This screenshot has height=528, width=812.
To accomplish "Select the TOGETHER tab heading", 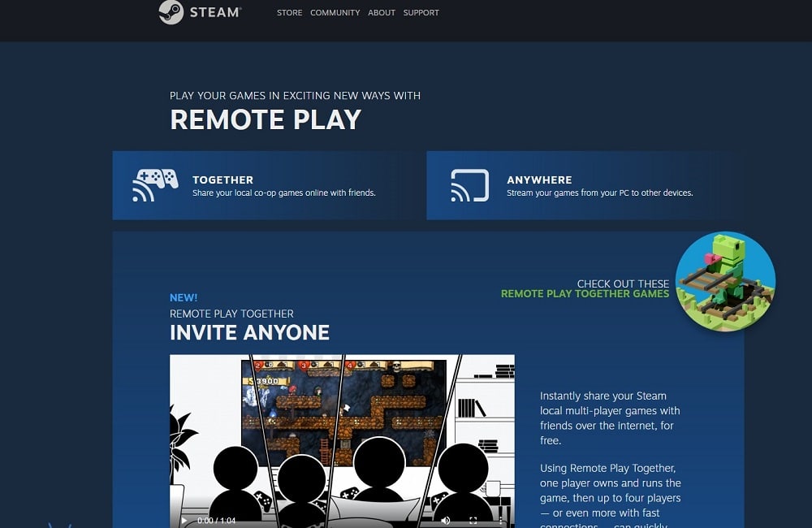I will (222, 180).
